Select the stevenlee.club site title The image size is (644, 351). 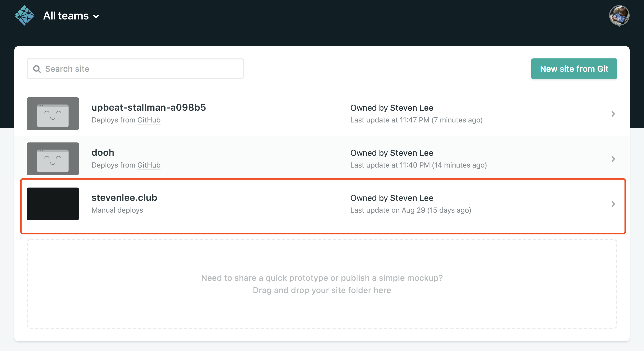pyautogui.click(x=124, y=198)
